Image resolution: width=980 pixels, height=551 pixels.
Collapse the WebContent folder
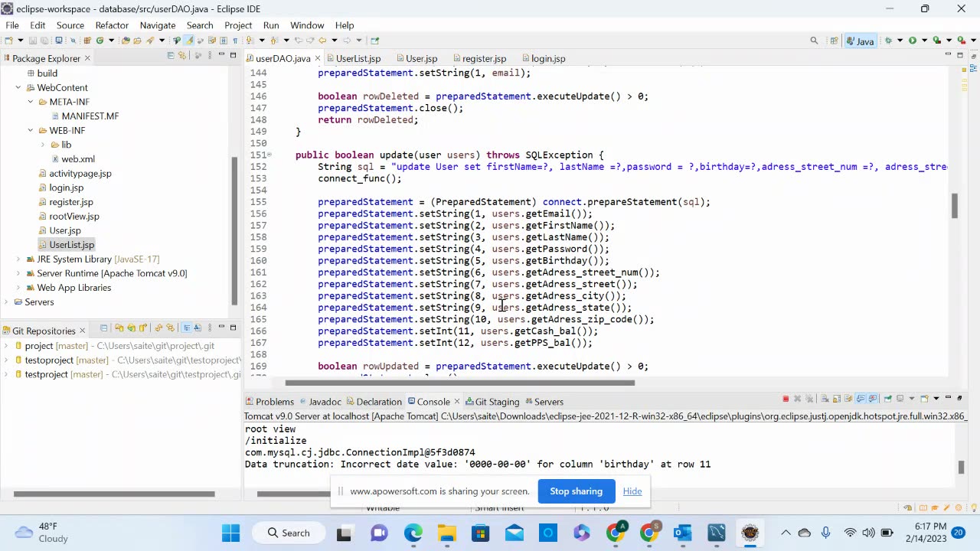coord(18,87)
